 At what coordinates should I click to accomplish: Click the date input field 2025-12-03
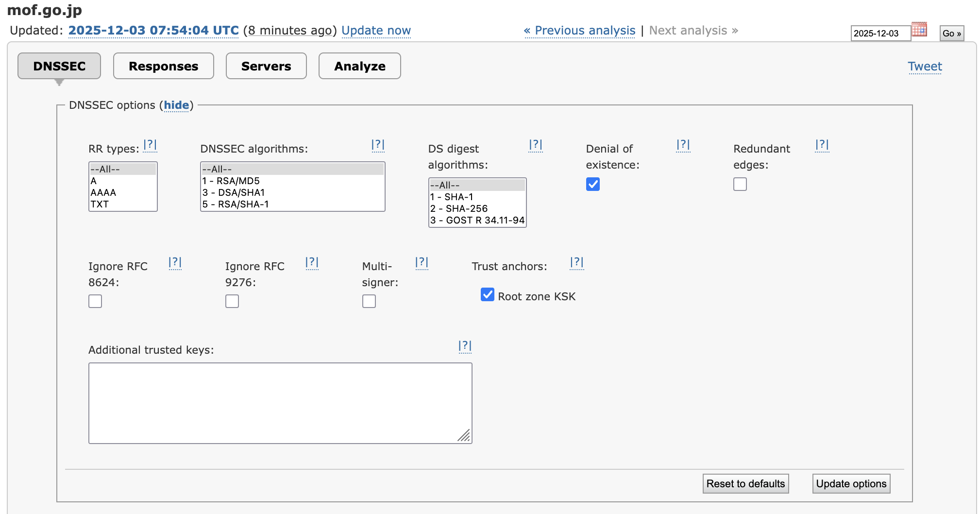[880, 34]
